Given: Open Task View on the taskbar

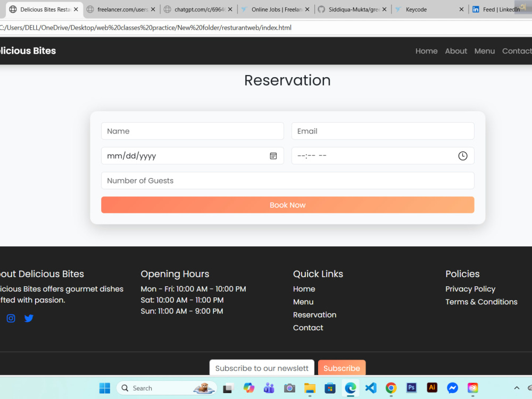Looking at the screenshot, I should pyautogui.click(x=228, y=388).
